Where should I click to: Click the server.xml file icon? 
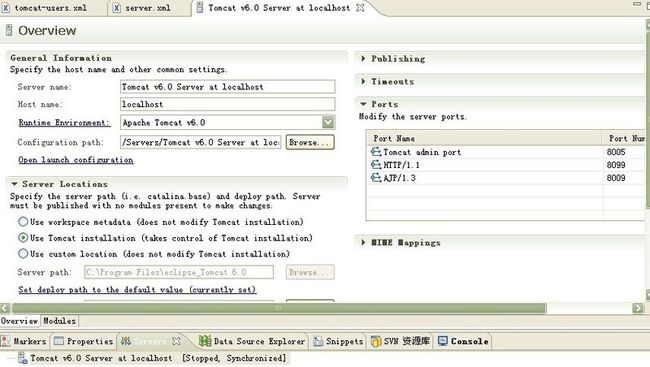click(116, 8)
